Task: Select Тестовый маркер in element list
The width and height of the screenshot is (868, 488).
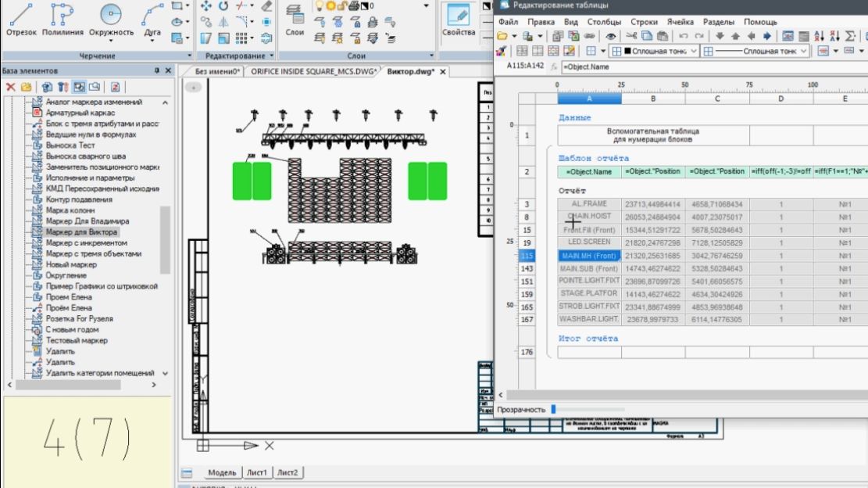Action: click(77, 341)
